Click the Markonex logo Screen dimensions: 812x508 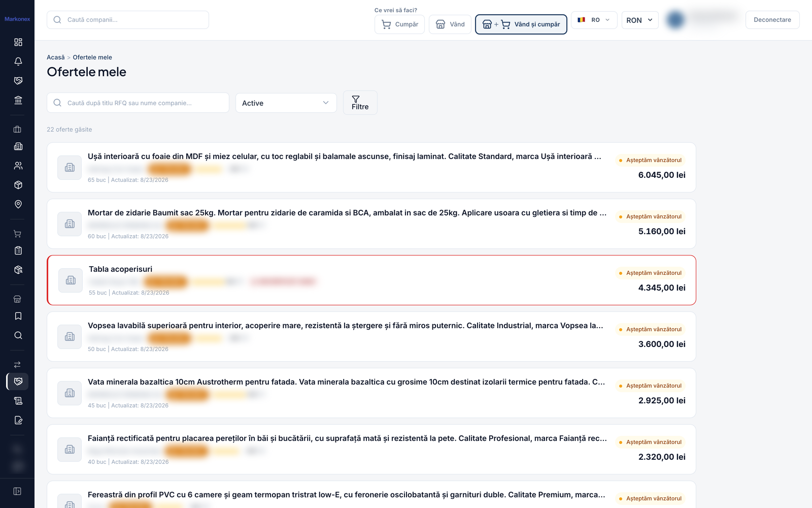pyautogui.click(x=17, y=19)
